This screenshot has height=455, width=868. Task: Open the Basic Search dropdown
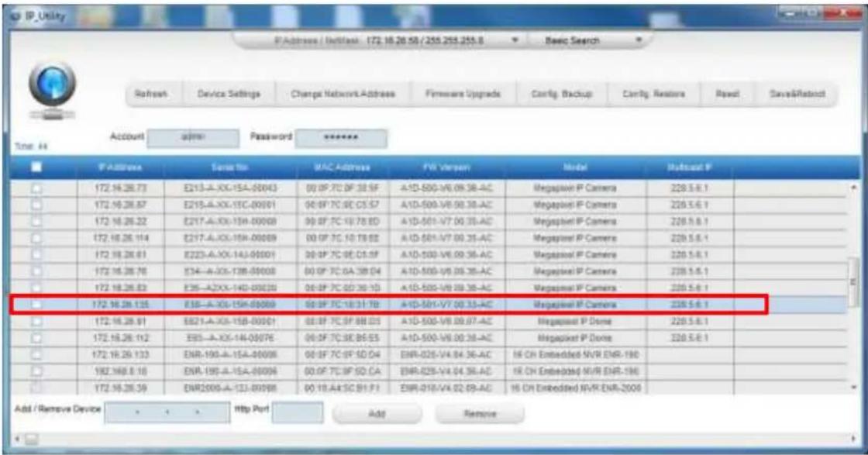(x=639, y=40)
